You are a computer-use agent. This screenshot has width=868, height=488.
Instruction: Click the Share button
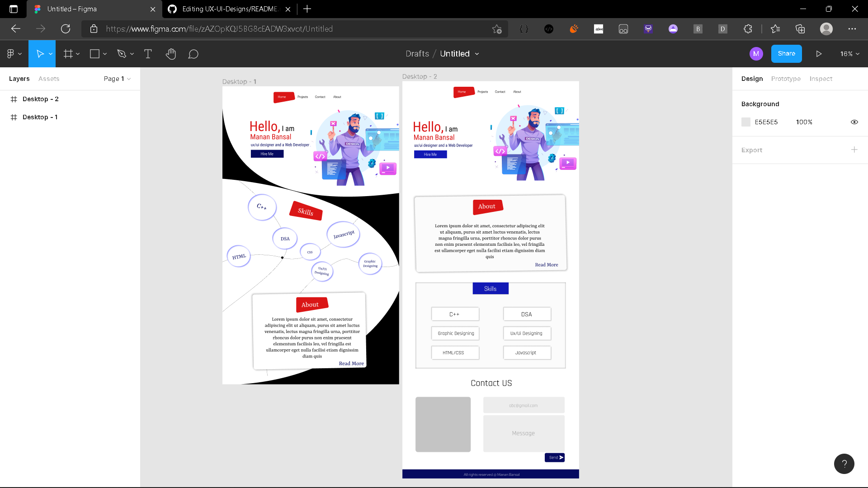coord(786,53)
